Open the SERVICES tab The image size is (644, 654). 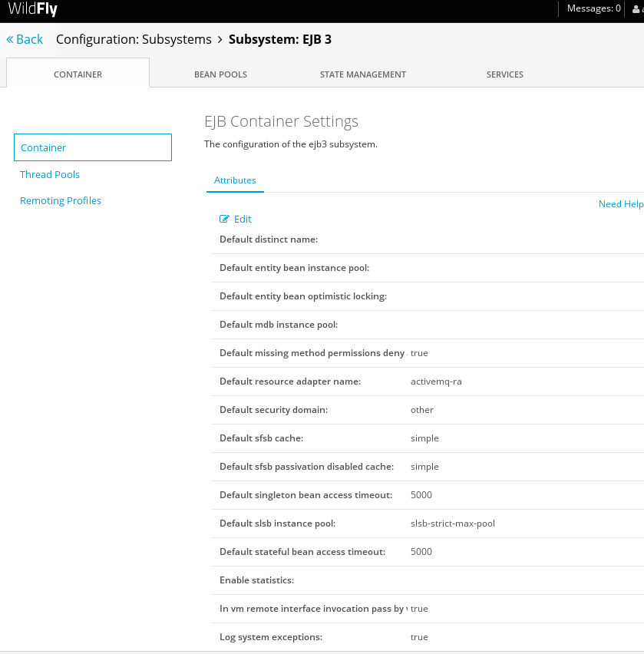(505, 74)
